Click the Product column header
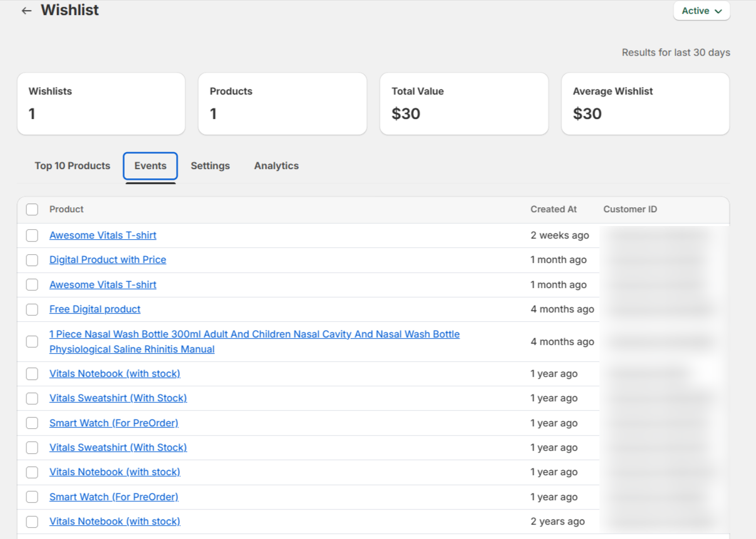 tap(66, 209)
